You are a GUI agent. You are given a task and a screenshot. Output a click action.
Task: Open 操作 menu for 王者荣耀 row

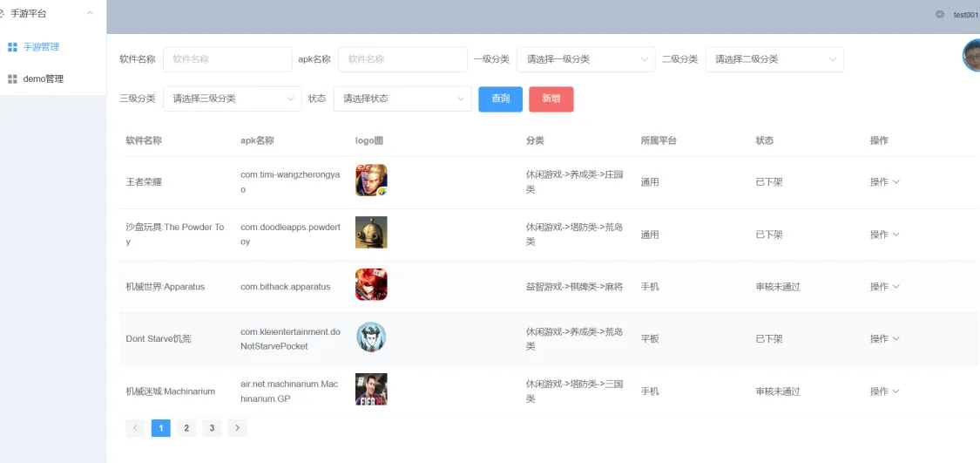(884, 182)
